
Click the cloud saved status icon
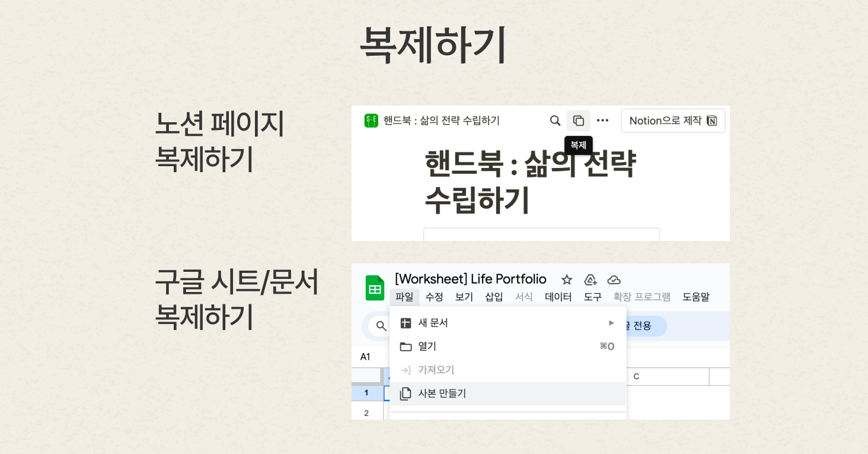pyautogui.click(x=614, y=280)
